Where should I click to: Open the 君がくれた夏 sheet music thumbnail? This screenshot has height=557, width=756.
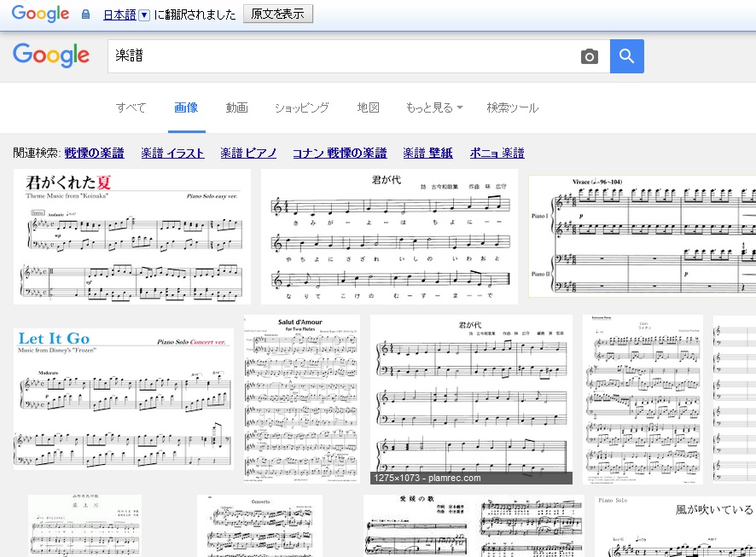(x=131, y=236)
